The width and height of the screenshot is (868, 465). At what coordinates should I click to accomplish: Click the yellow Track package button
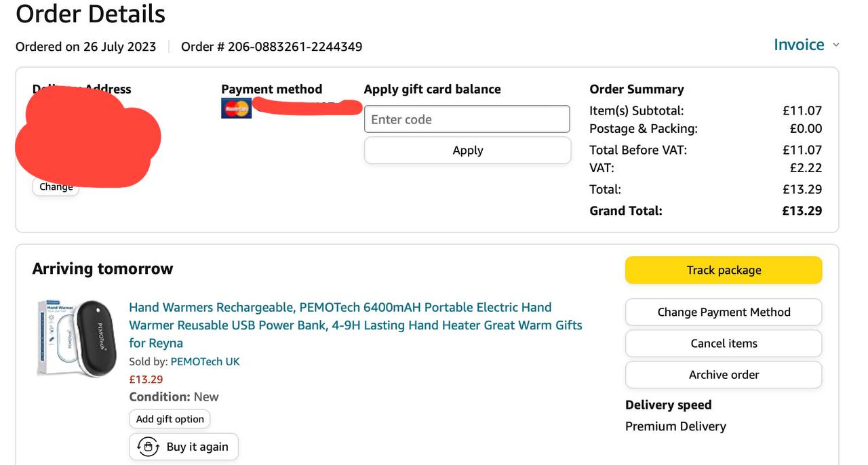coord(724,270)
